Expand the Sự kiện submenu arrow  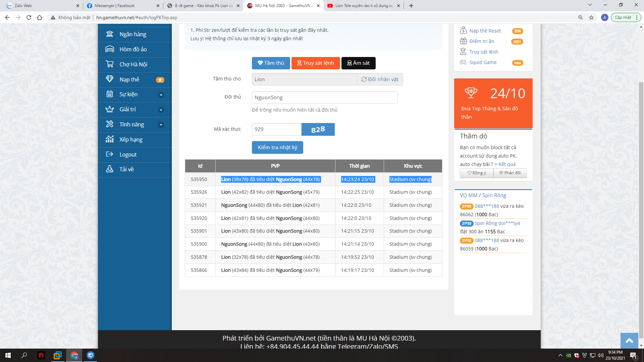pyautogui.click(x=161, y=95)
